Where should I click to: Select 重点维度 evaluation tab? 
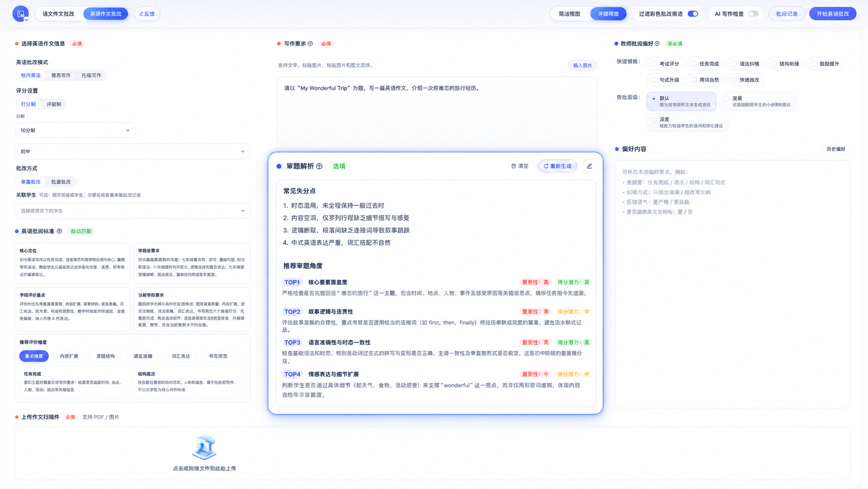[34, 356]
